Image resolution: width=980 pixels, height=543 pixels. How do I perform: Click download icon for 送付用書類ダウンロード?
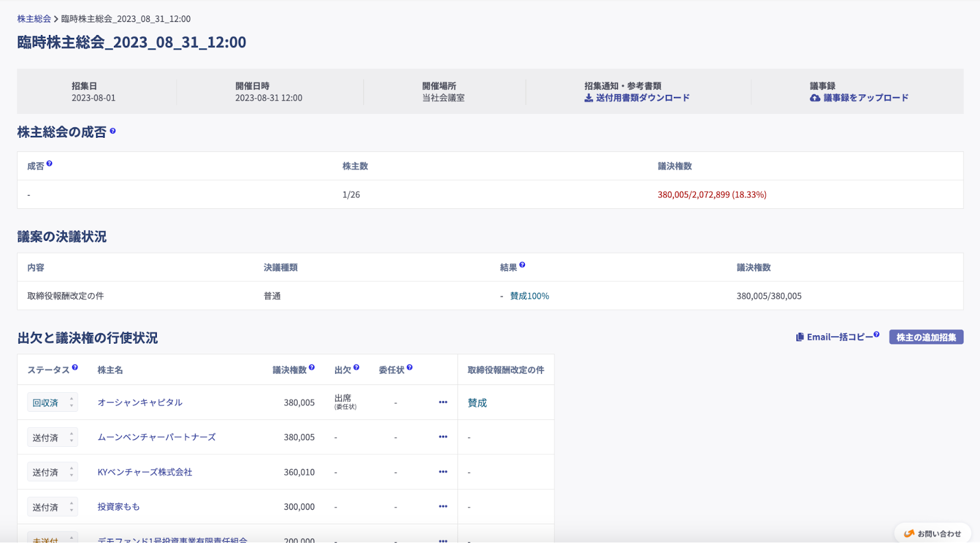coord(589,98)
